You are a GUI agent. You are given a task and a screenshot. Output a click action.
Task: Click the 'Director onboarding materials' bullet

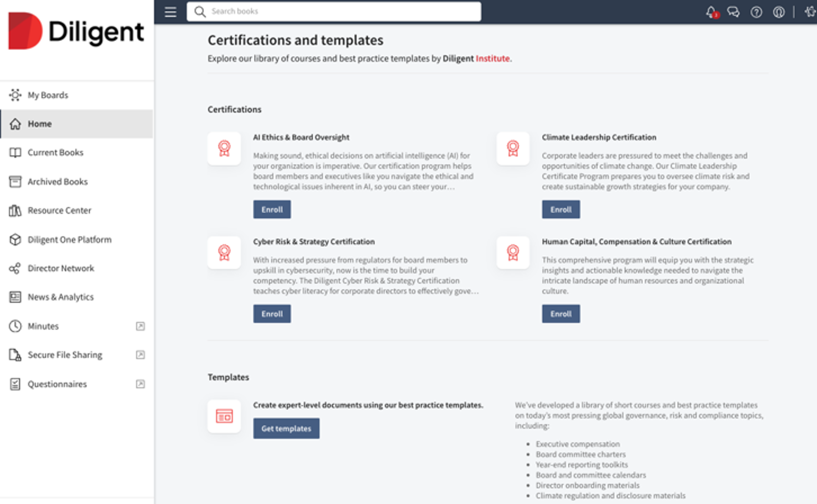click(x=588, y=485)
